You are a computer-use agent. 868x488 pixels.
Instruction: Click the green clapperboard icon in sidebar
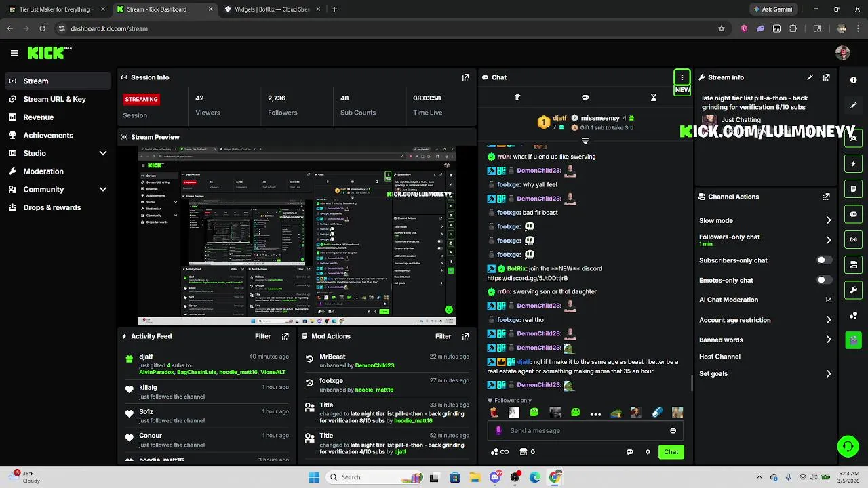click(x=853, y=340)
